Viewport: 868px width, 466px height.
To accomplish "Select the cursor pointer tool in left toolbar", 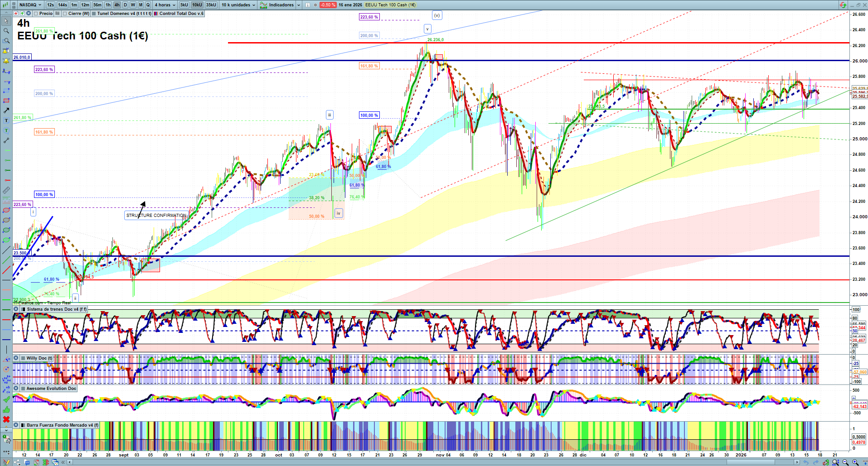I will (6, 21).
